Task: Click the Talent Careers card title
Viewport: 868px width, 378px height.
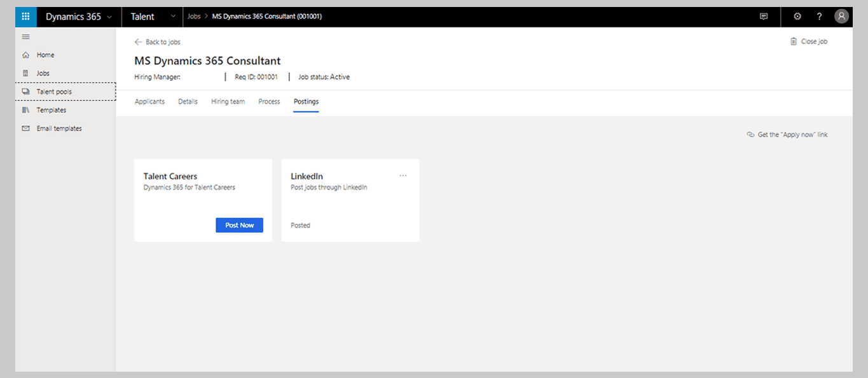Action: coord(170,177)
